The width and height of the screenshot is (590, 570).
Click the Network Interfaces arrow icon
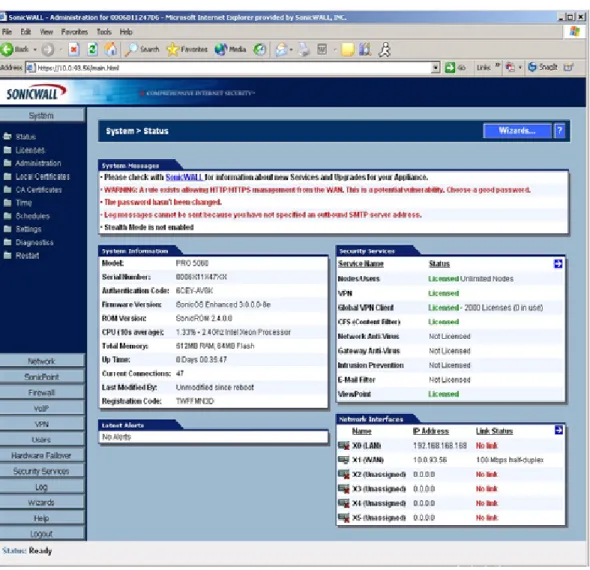coord(558,430)
